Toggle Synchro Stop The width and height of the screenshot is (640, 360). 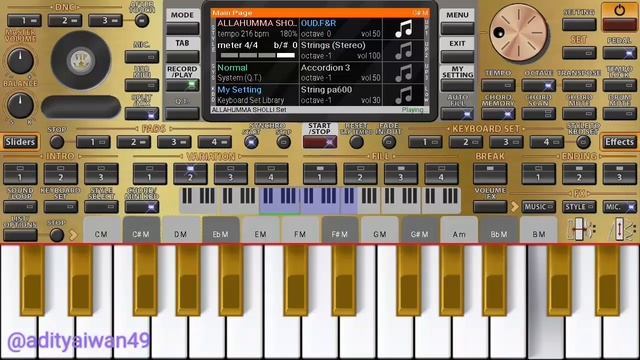point(283,142)
